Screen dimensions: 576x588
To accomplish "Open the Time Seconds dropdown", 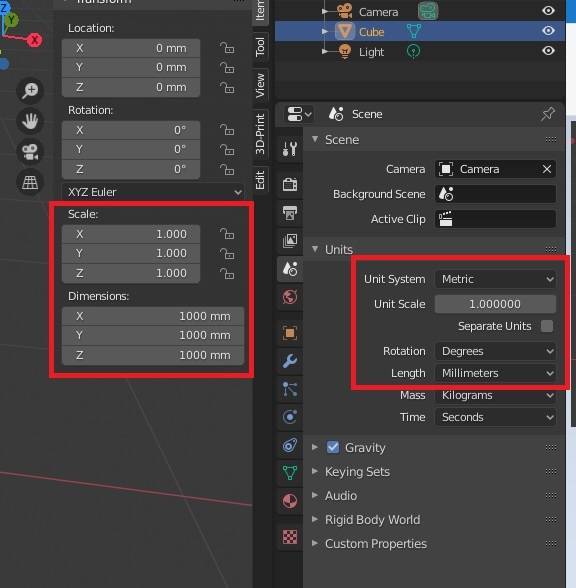I will tap(495, 417).
